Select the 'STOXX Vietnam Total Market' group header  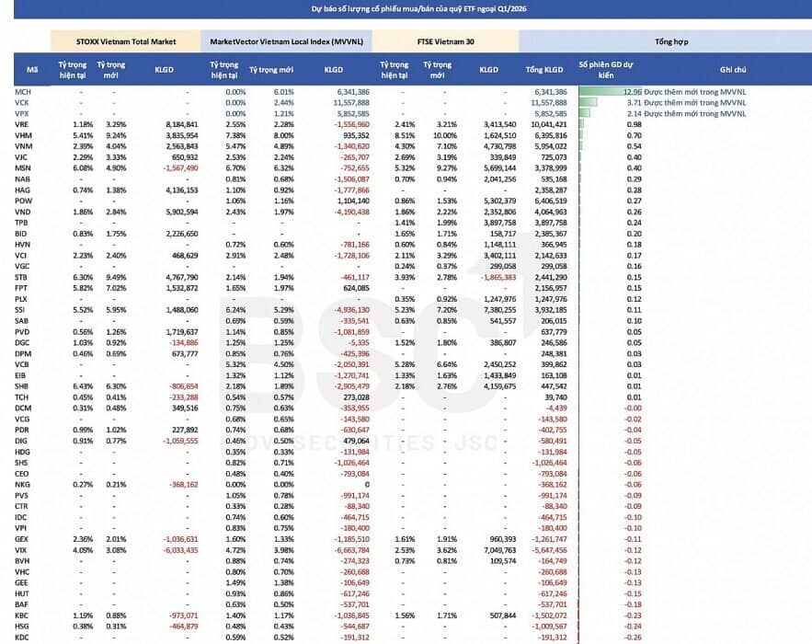coord(126,41)
